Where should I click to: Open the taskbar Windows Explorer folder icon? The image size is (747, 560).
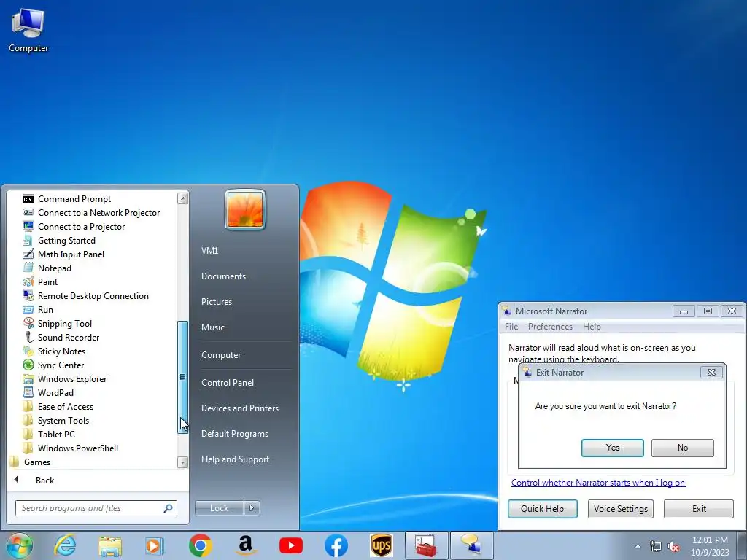pyautogui.click(x=110, y=545)
